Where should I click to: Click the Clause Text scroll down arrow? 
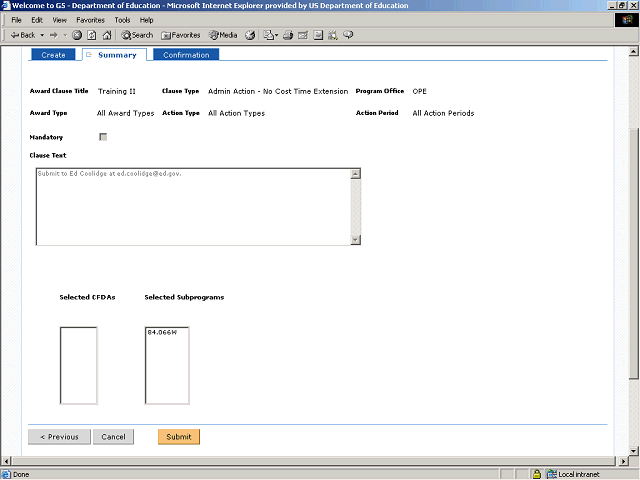tap(356, 240)
